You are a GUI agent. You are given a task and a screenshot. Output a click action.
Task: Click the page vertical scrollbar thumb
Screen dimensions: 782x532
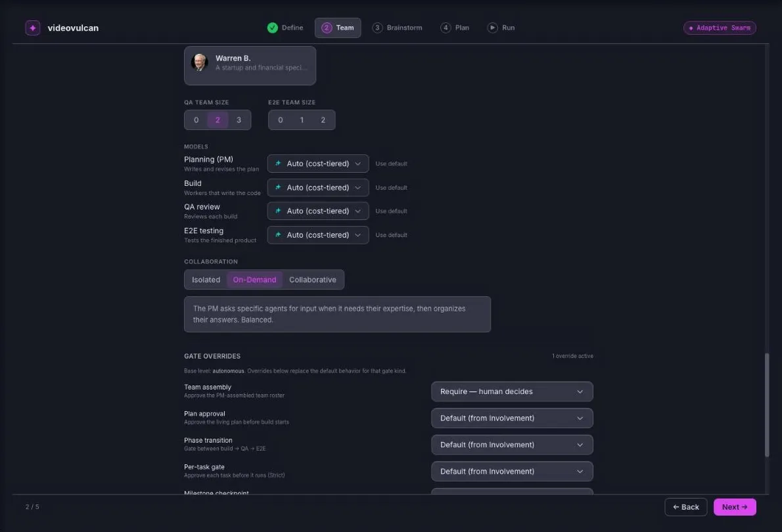pos(767,405)
